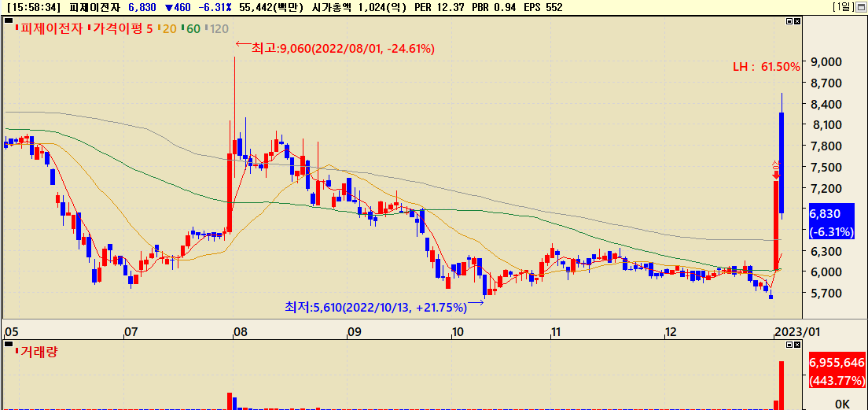Maximize the 거래량 volume panel
Viewport: 868px width, 410px height.
[x=789, y=345]
